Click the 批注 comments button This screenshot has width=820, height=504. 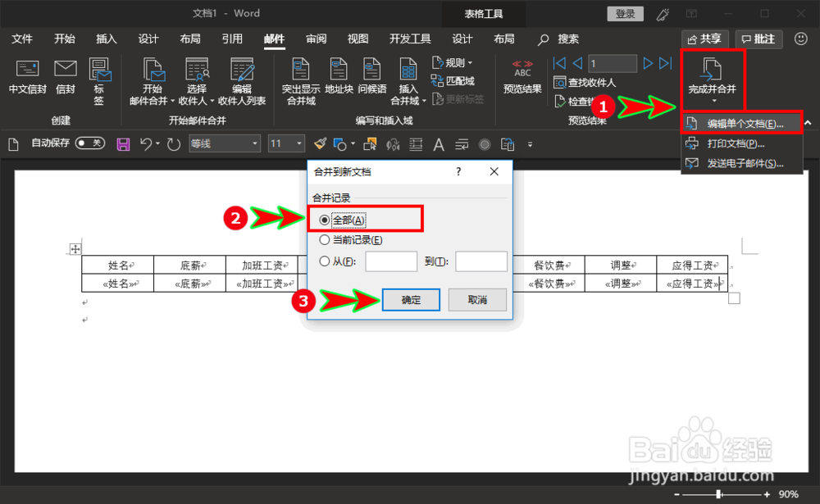click(x=758, y=39)
